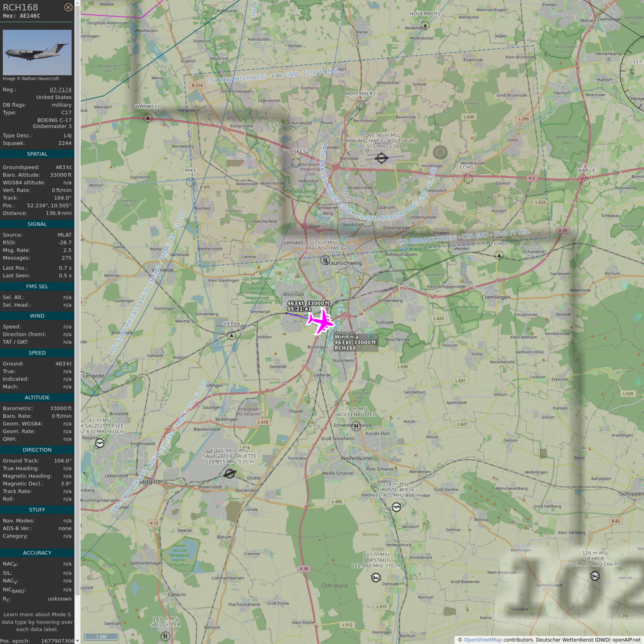This screenshot has width=644, height=644.
Task: Click the ECHO1 reporting point marker
Action: tap(499, 255)
